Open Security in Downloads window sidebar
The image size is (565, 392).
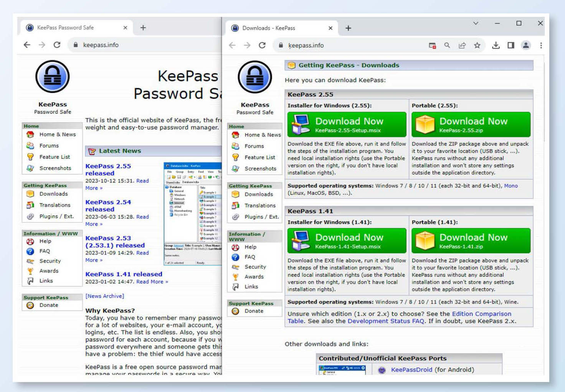[255, 267]
